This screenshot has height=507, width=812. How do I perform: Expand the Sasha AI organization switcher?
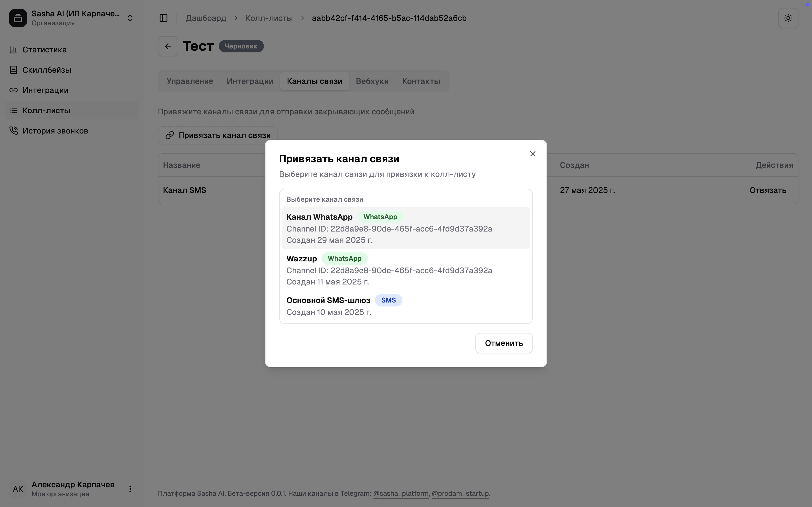(x=130, y=18)
